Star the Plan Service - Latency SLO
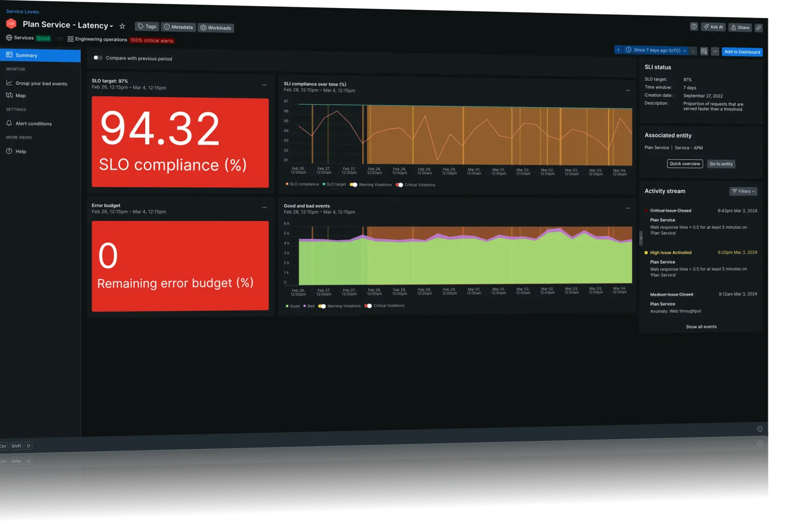 [122, 26]
